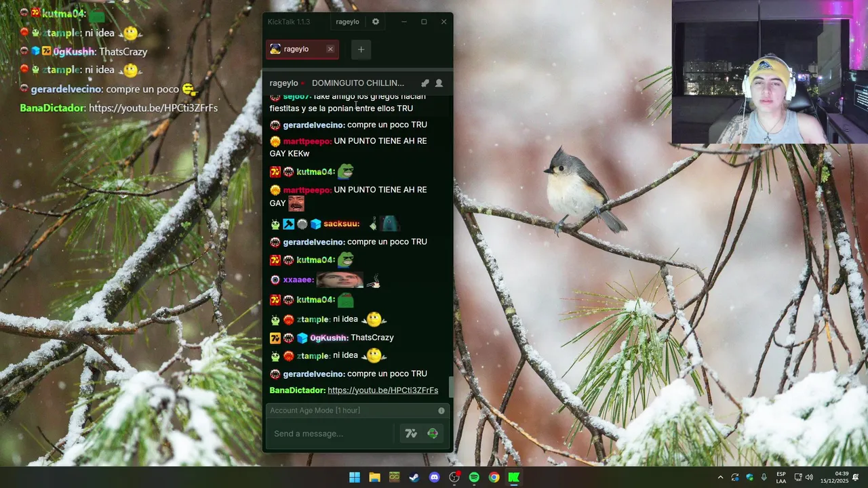
Task: Expand hidden system tray icons chevron
Action: click(x=720, y=477)
